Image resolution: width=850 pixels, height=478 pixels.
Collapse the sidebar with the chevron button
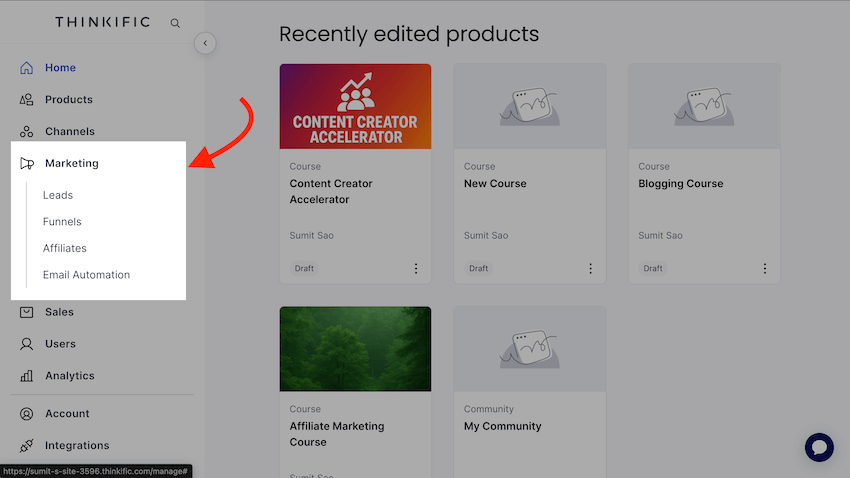(205, 43)
